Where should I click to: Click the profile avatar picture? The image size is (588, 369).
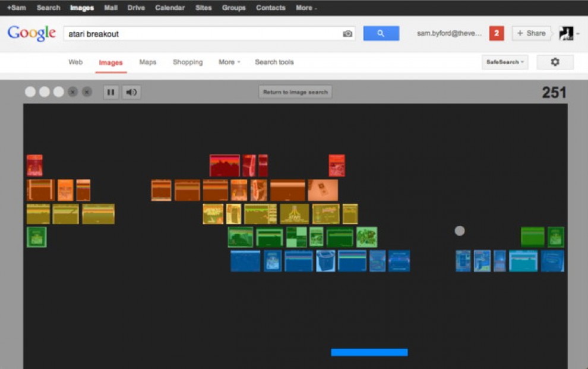tap(566, 33)
